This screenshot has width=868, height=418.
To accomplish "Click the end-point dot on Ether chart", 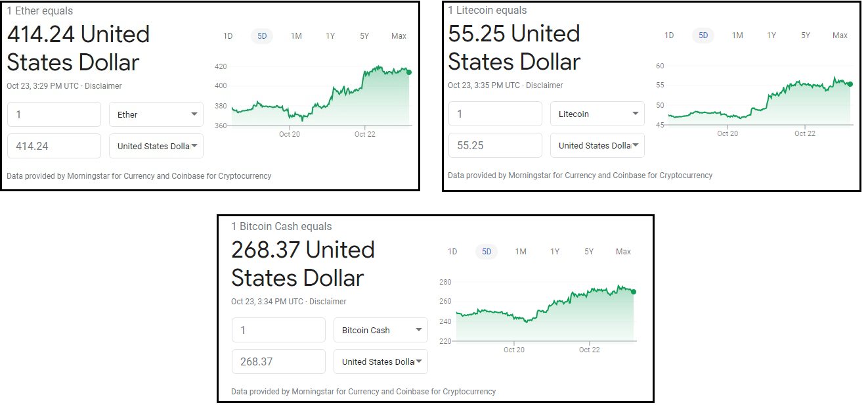I will 410,72.
